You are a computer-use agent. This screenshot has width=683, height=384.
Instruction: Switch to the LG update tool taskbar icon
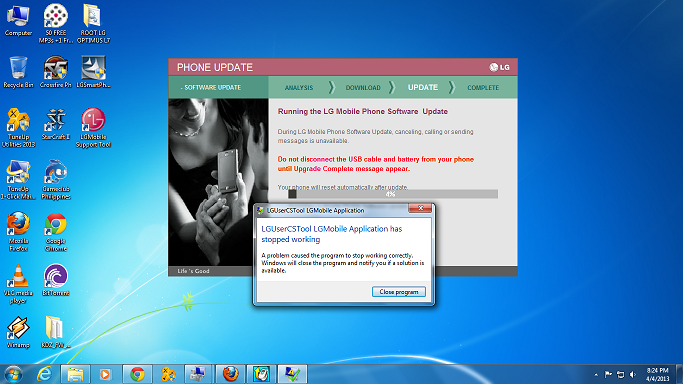pos(292,374)
